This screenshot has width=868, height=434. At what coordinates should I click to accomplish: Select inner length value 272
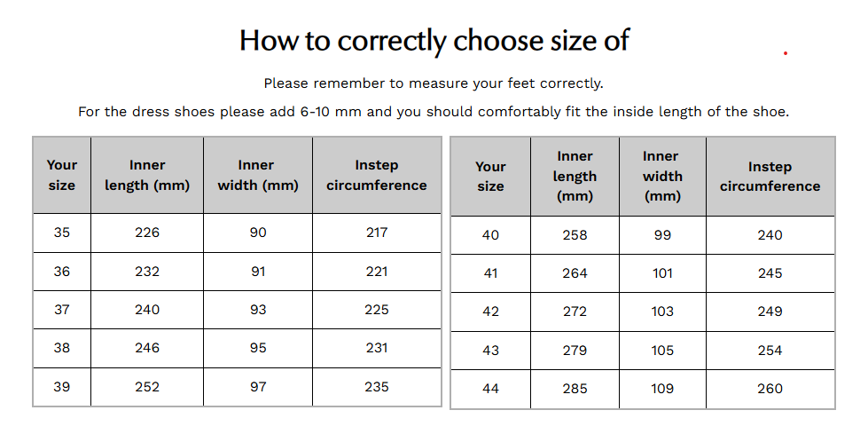pos(575,312)
